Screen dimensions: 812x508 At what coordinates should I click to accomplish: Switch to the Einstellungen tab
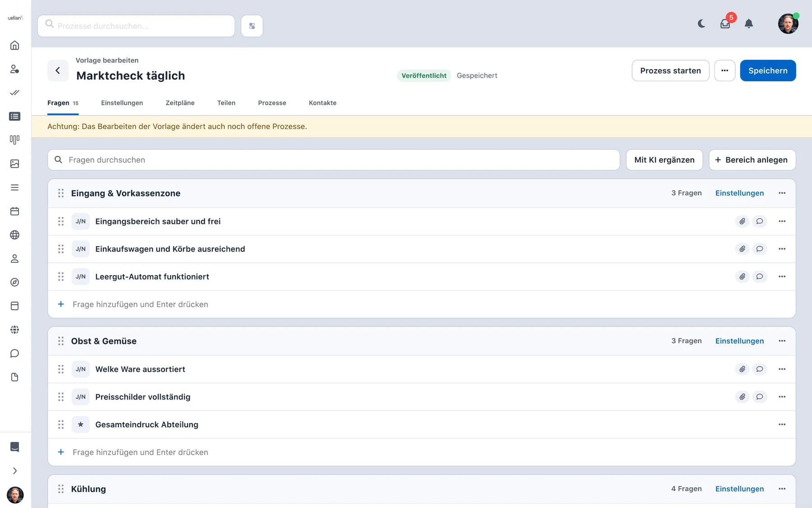pos(122,103)
